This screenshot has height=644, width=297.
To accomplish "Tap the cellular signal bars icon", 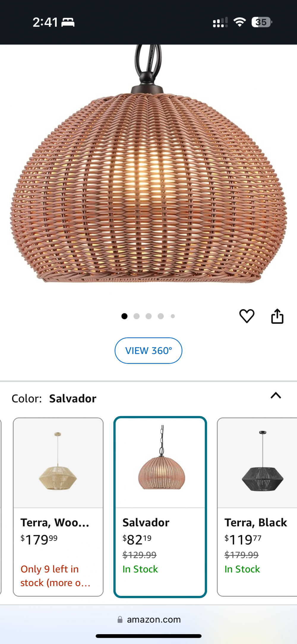I will point(220,22).
